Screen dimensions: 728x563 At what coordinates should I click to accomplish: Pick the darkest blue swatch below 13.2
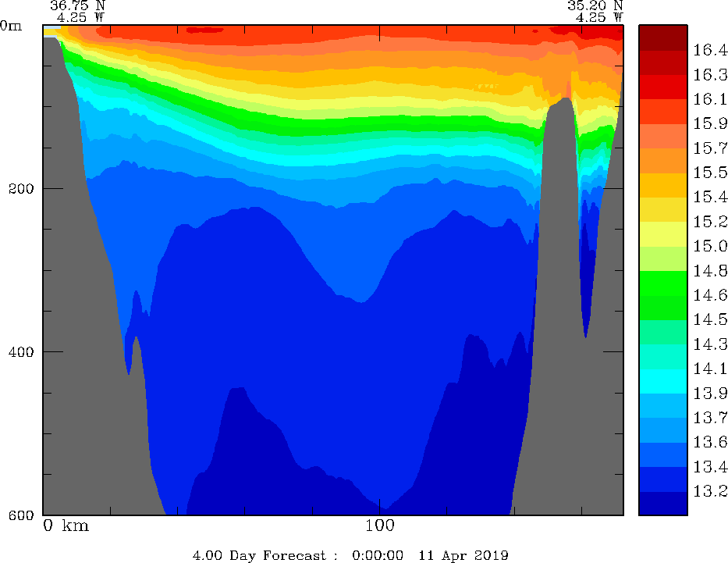tap(663, 504)
